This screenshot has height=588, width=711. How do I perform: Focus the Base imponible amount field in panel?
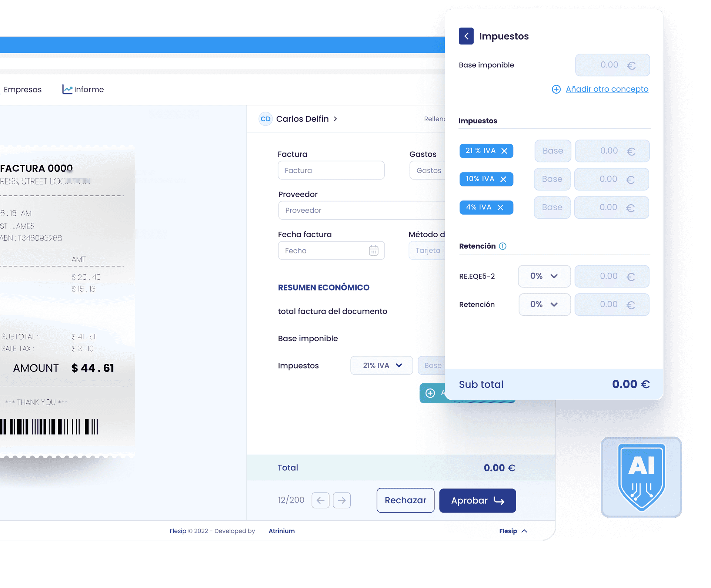click(x=612, y=65)
